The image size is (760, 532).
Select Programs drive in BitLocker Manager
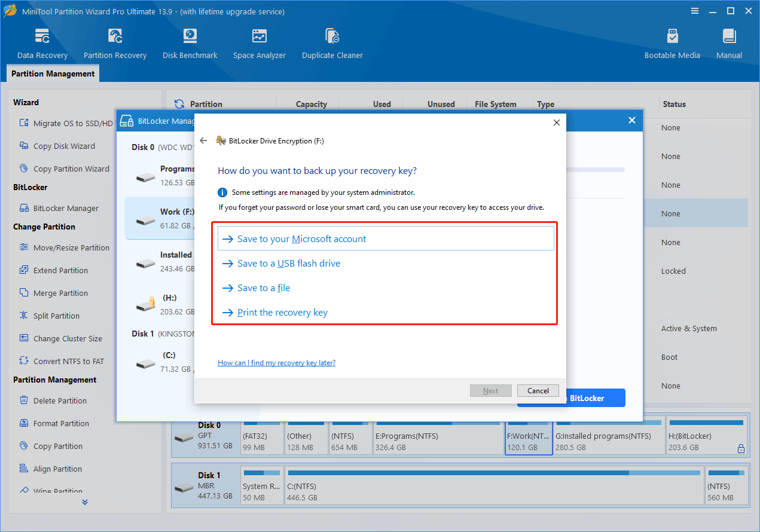click(160, 176)
